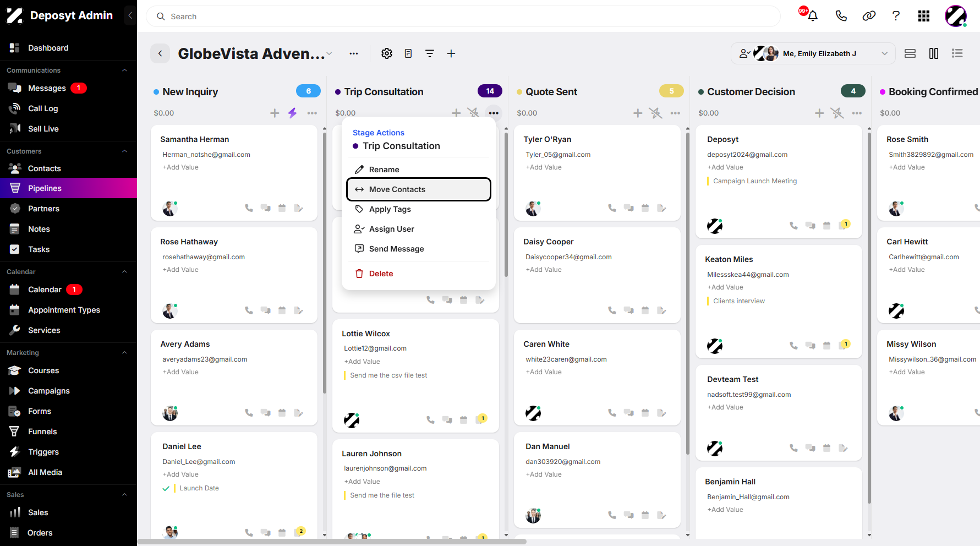Collapse the sidebar with chevron

(130, 15)
